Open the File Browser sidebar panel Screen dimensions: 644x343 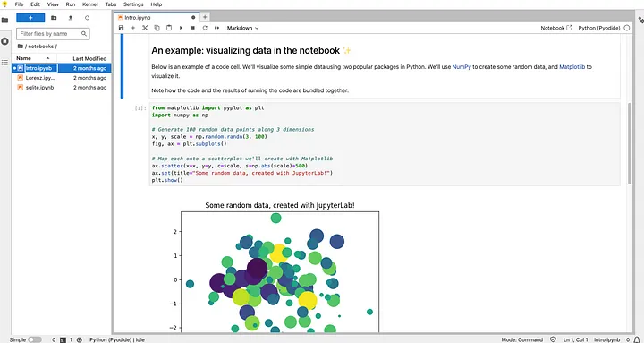pyautogui.click(x=5, y=21)
